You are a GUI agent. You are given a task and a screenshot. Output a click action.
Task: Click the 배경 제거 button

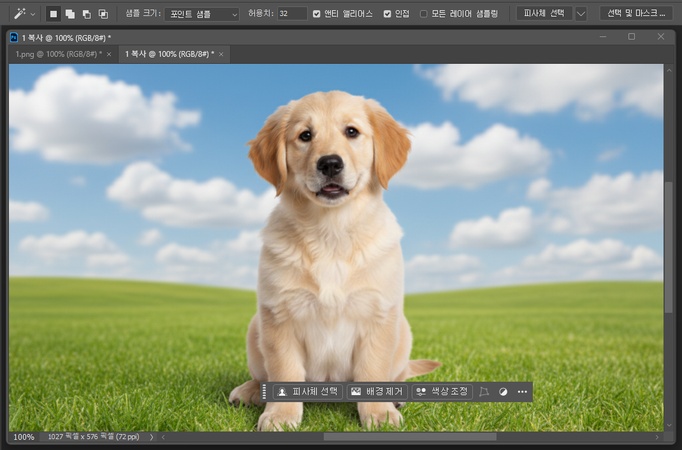pos(376,392)
